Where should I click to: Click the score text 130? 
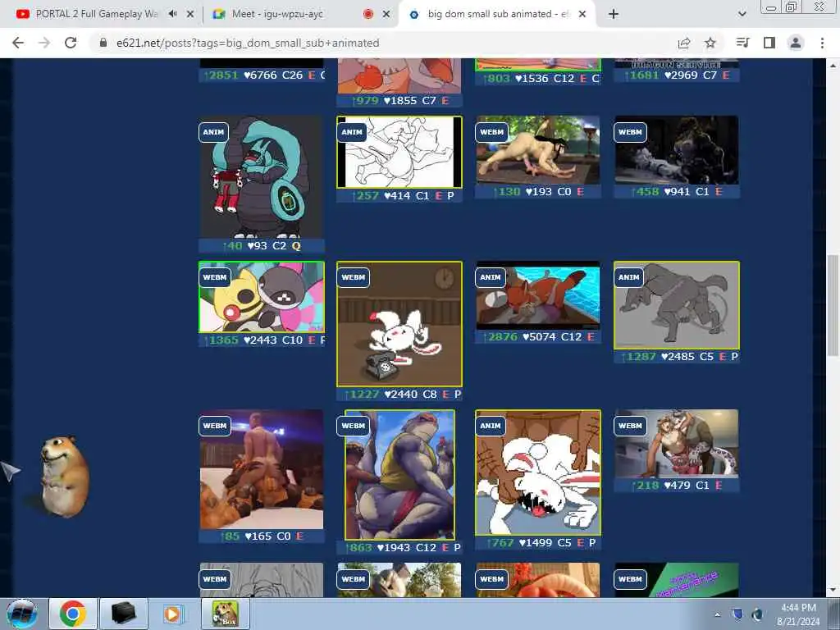point(507,191)
